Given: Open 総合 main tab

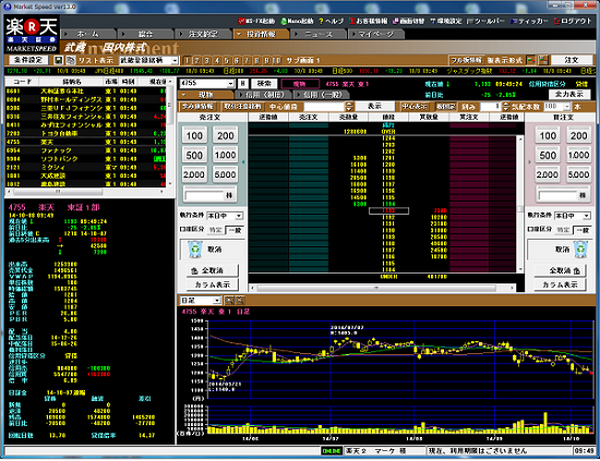Looking at the screenshot, I should (x=145, y=34).
